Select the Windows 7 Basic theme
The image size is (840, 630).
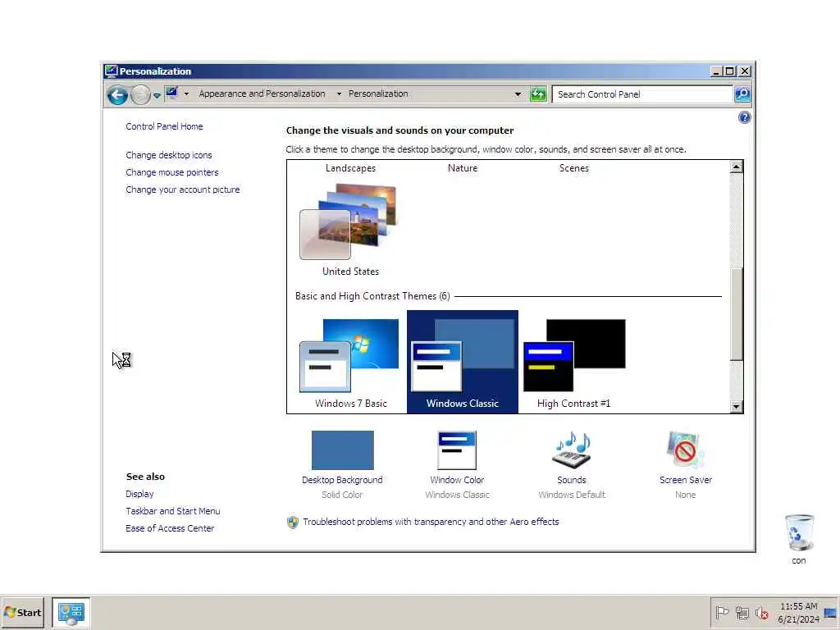tap(350, 362)
